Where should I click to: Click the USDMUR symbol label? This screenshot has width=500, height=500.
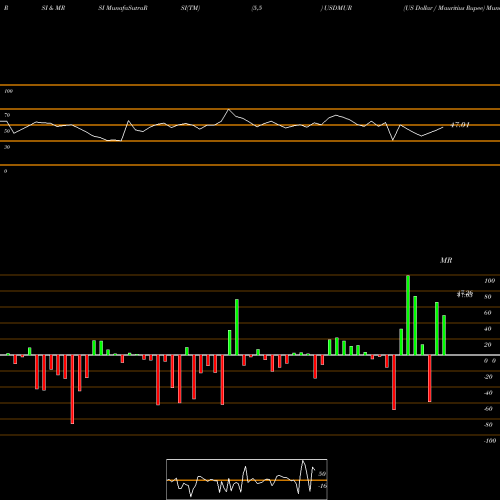(338, 8)
